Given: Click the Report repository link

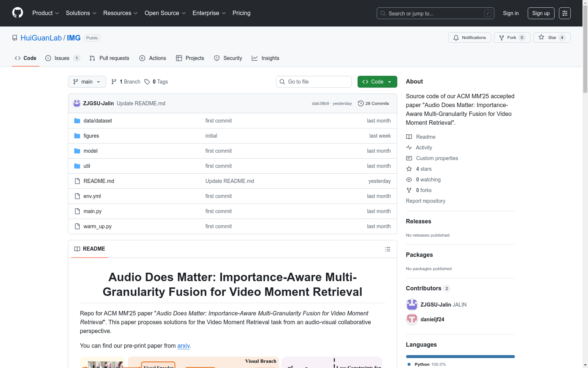Looking at the screenshot, I should pyautogui.click(x=426, y=201).
